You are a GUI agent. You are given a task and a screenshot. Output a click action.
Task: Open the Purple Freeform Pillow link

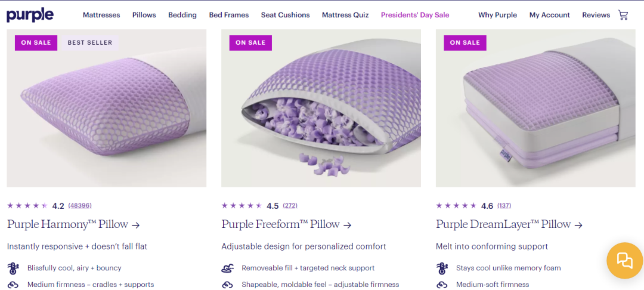pos(286,224)
